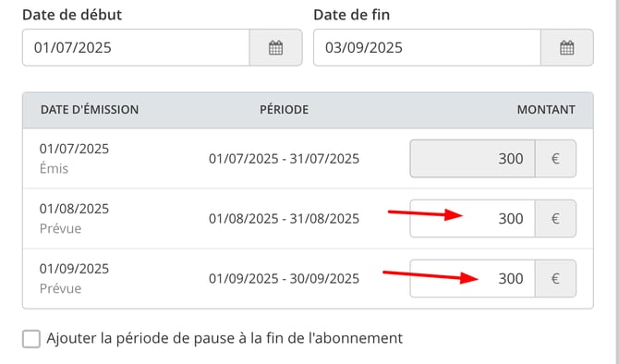619x364 pixels.
Task: Click the July 300 amount field
Action: pyautogui.click(x=472, y=159)
